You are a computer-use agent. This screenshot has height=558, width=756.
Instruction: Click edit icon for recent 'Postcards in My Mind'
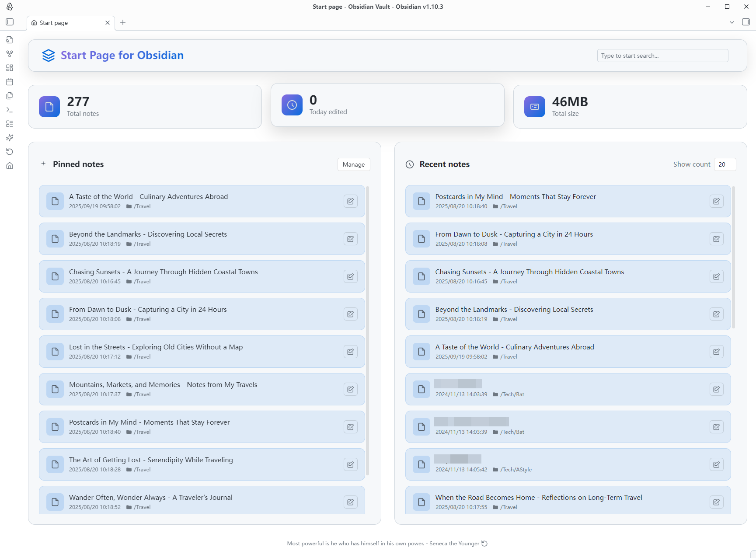tap(717, 201)
